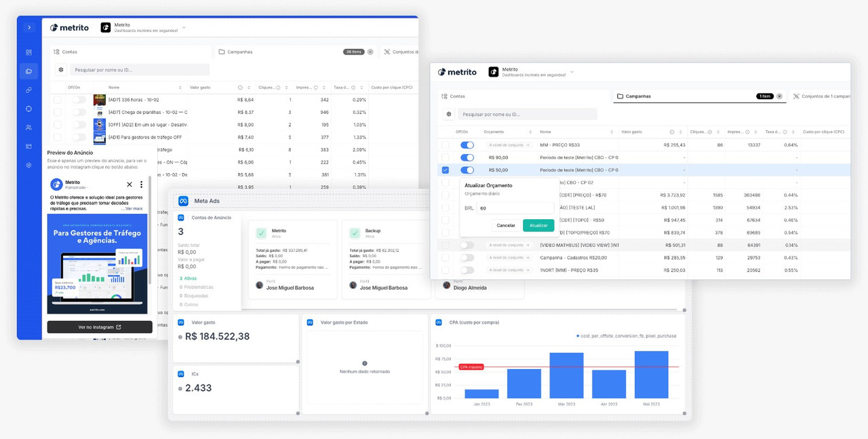Image resolution: width=868 pixels, height=439 pixels.
Task: Click Cancelar in Atualizar Orçamento popup
Action: point(506,225)
